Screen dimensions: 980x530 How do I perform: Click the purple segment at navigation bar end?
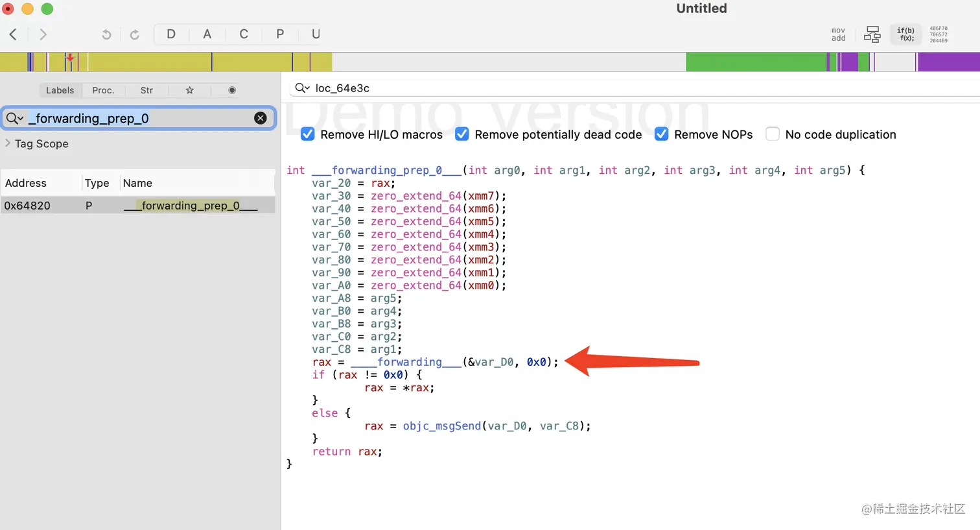click(x=949, y=62)
